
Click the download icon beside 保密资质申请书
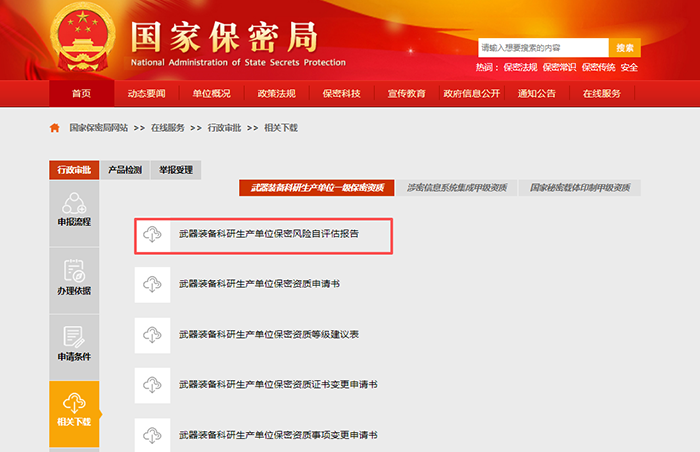click(x=152, y=284)
